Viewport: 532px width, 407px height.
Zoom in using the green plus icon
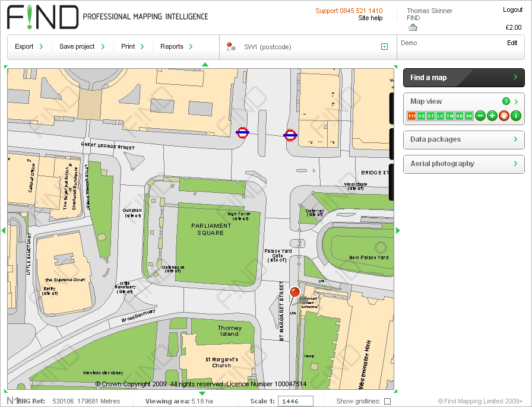(492, 116)
